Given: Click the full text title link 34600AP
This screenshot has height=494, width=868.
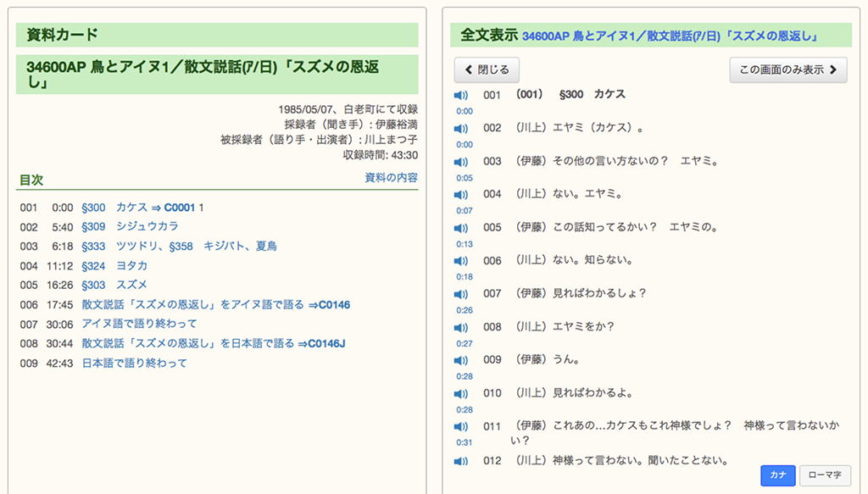Looking at the screenshot, I should pos(670,36).
